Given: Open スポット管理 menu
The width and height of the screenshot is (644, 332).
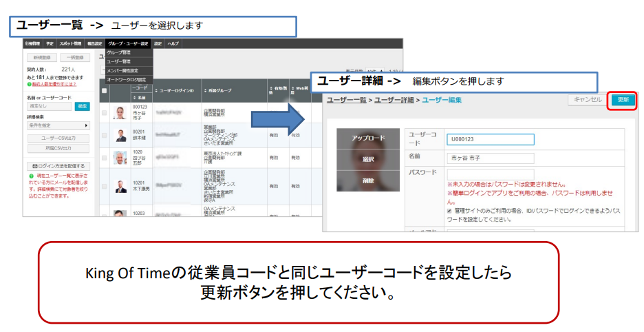Looking at the screenshot, I should pyautogui.click(x=70, y=43).
